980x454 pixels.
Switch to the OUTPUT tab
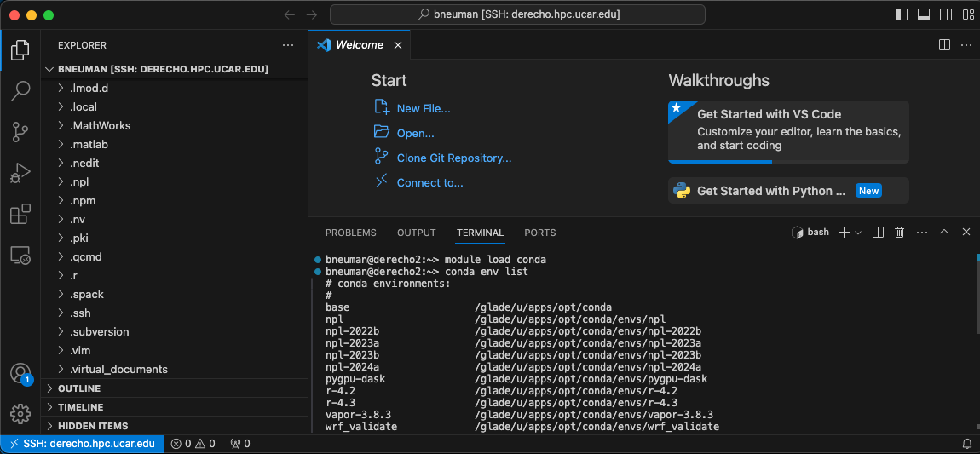pyautogui.click(x=416, y=233)
